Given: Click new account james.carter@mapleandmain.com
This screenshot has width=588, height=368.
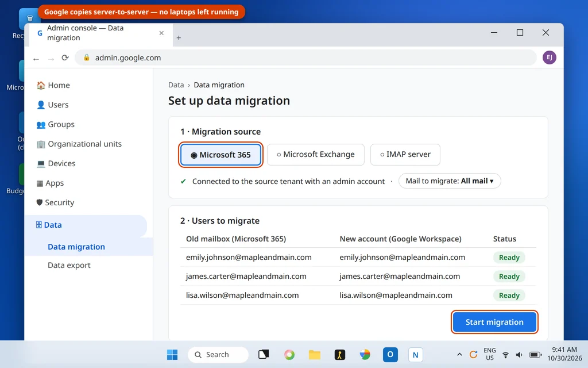Looking at the screenshot, I should [400, 277].
